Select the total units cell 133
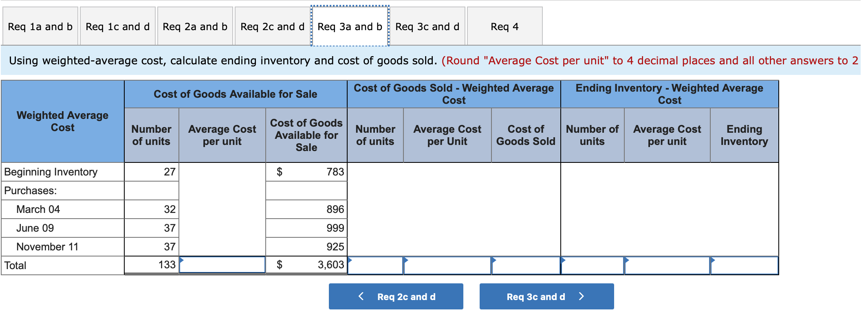 152,265
